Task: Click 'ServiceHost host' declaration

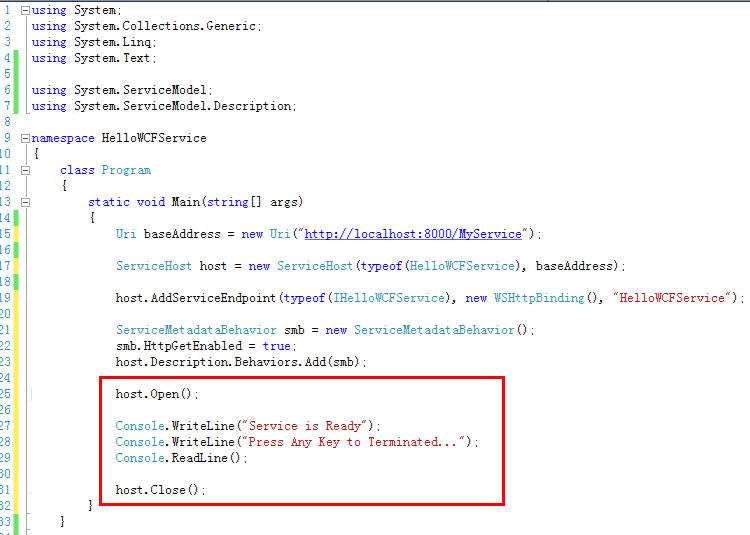Action: pos(171,266)
